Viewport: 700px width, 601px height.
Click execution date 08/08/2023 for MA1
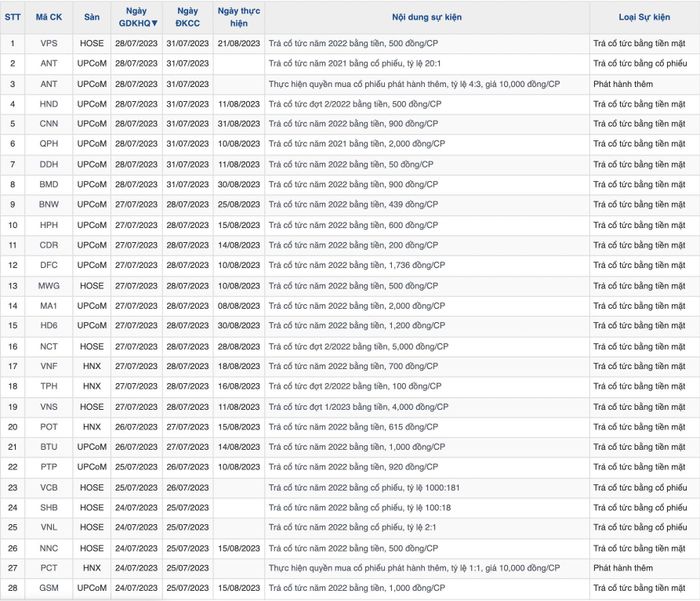coord(239,306)
